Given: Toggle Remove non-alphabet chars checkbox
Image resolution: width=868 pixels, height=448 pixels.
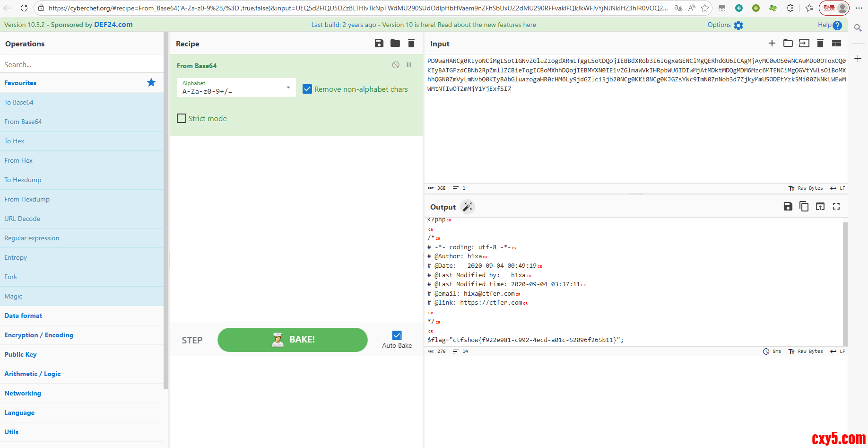Looking at the screenshot, I should [307, 89].
